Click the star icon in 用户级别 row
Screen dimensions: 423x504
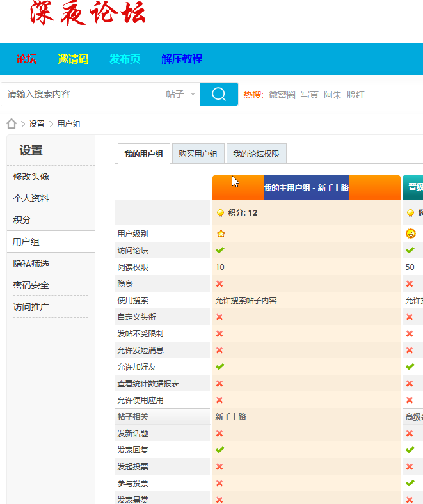click(x=221, y=233)
